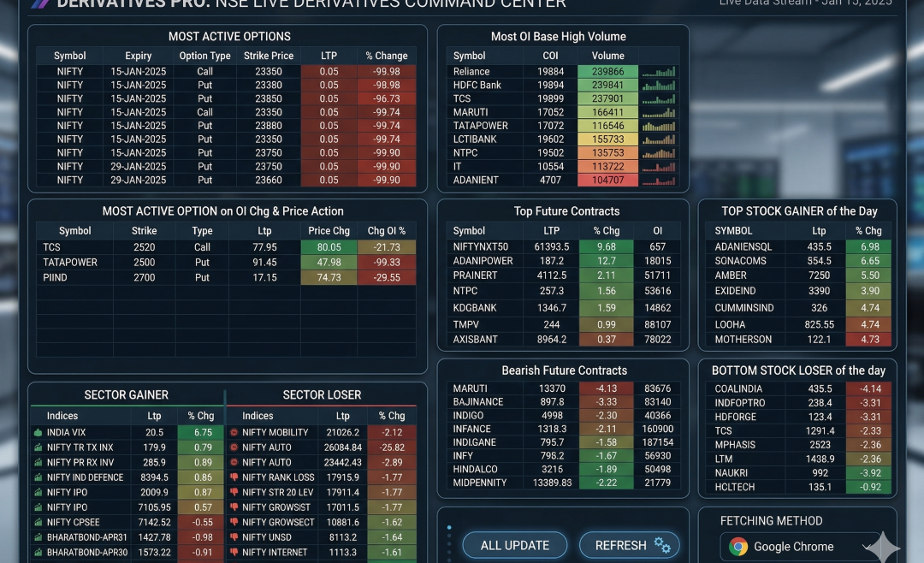Click the dropdown chevron beside Google Chrome

(x=867, y=547)
